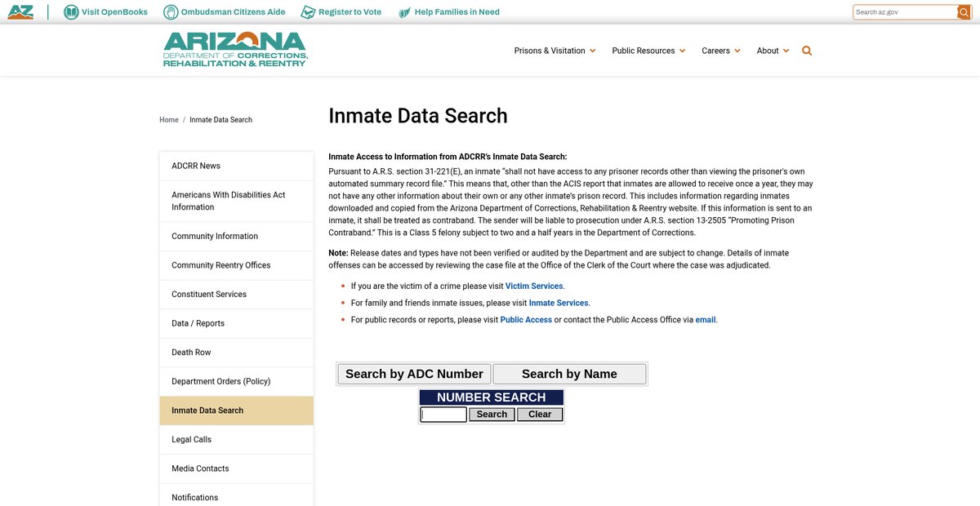Click the Register to Vote ballot icon
Viewport: 980px width, 506px height.
(x=308, y=12)
